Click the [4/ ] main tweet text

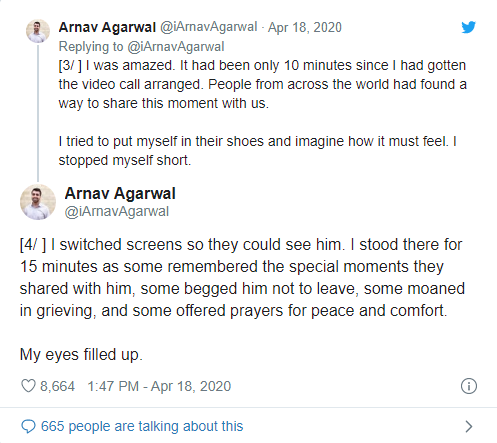coord(242,277)
